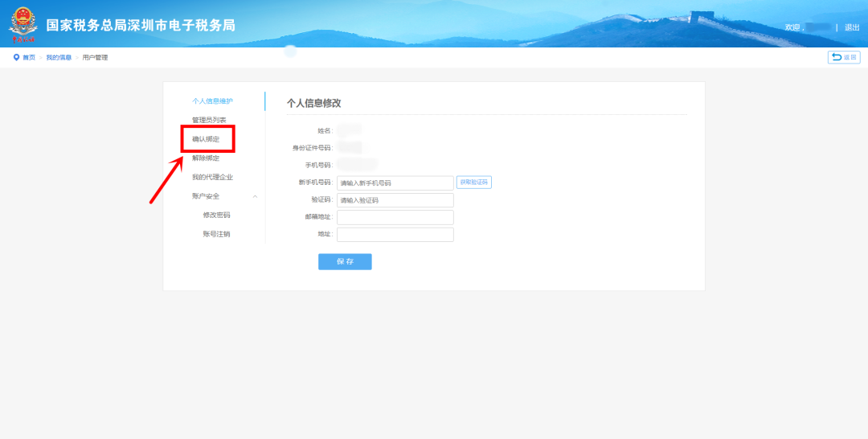The height and width of the screenshot is (439, 868).
Task: Select 个人信息维护 in sidebar
Action: [x=212, y=101]
